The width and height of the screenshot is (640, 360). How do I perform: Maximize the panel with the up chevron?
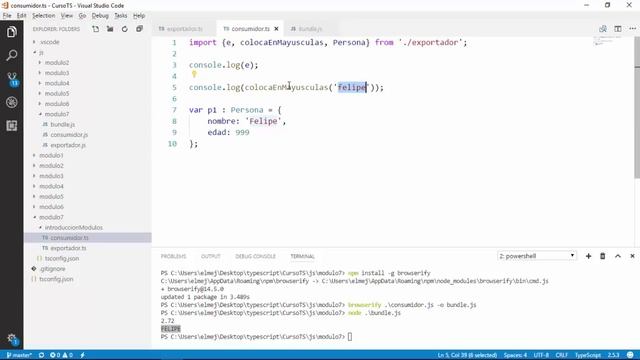(x=618, y=256)
